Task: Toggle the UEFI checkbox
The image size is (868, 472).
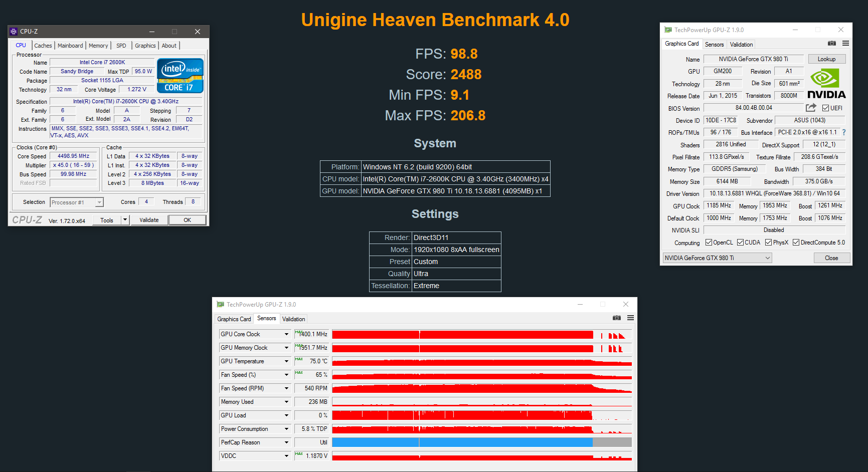Action: 825,108
